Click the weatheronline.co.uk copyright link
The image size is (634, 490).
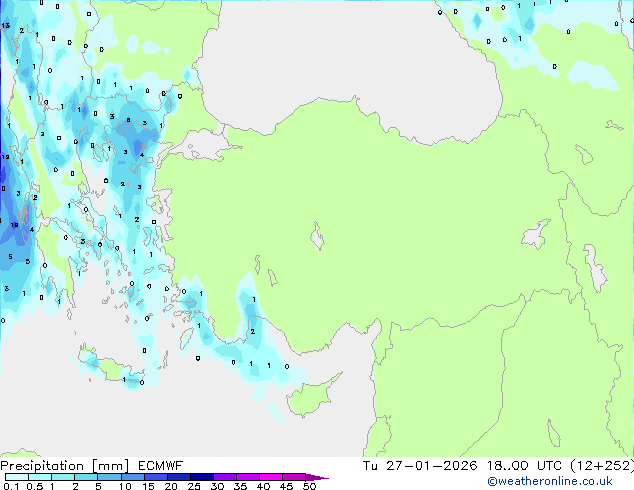click(x=550, y=481)
